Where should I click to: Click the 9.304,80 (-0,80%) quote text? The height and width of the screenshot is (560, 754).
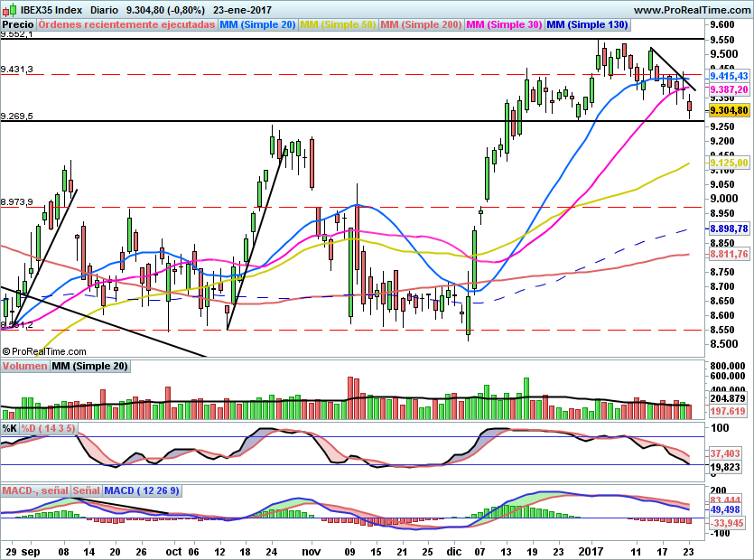pos(165,10)
